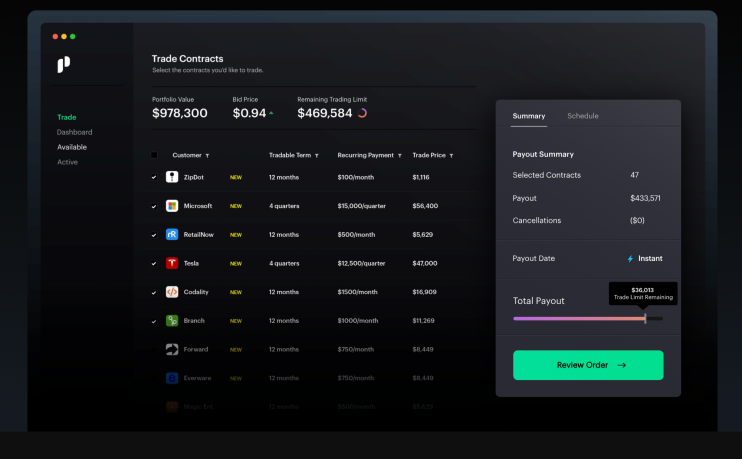Open Dashboard from the sidebar menu
This screenshot has height=459, width=742.
coord(74,132)
